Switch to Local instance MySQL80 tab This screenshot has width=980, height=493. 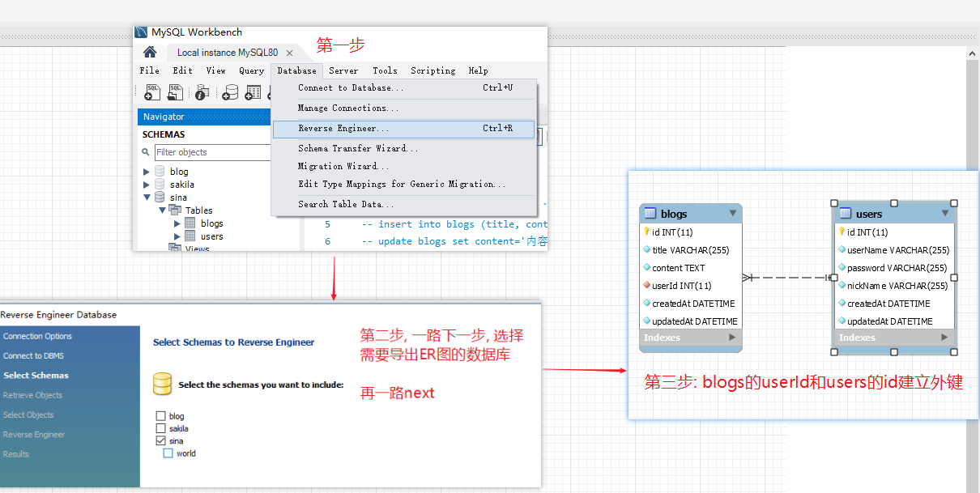pyautogui.click(x=227, y=53)
